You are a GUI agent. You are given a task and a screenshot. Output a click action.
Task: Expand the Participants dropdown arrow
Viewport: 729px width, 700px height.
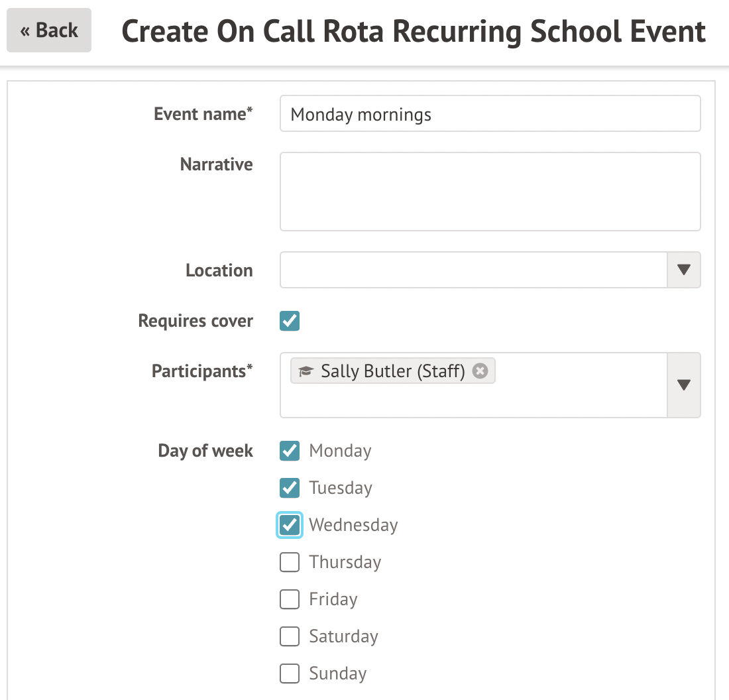683,385
